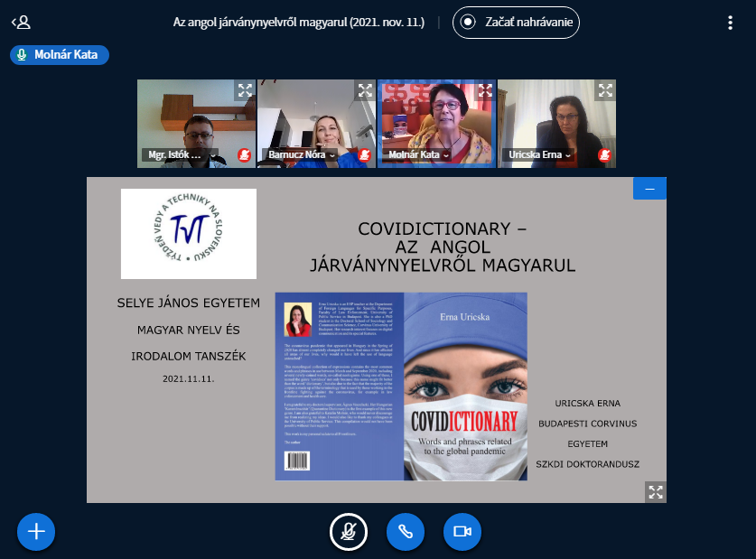Open the user list panel toggle

21,23
